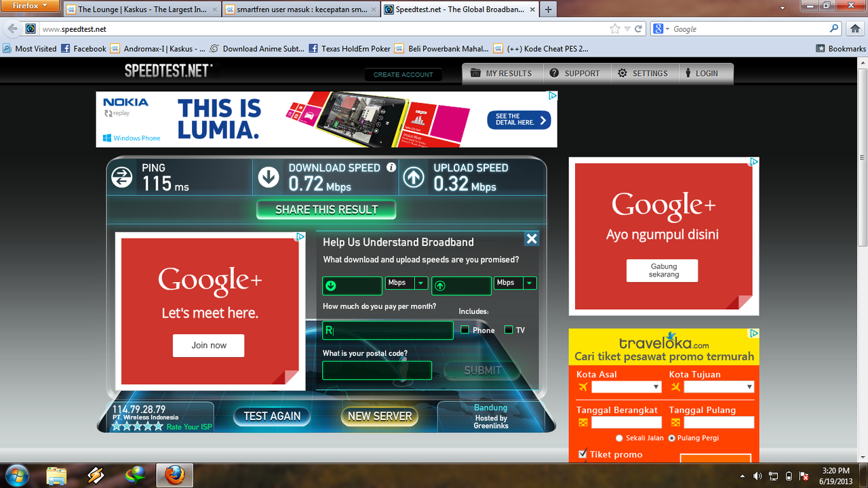Image resolution: width=868 pixels, height=488 pixels.
Task: Click the promised upload speed field
Action: 461,285
